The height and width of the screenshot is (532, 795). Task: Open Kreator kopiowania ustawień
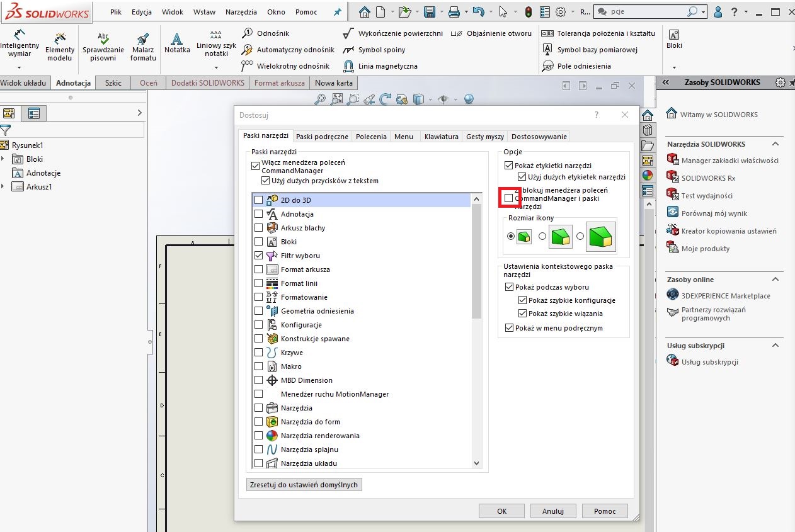point(722,231)
